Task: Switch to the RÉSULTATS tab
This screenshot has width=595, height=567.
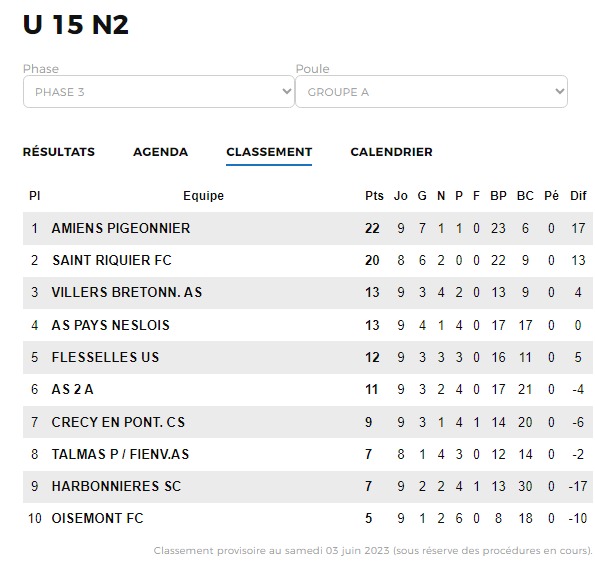Action: [x=59, y=152]
